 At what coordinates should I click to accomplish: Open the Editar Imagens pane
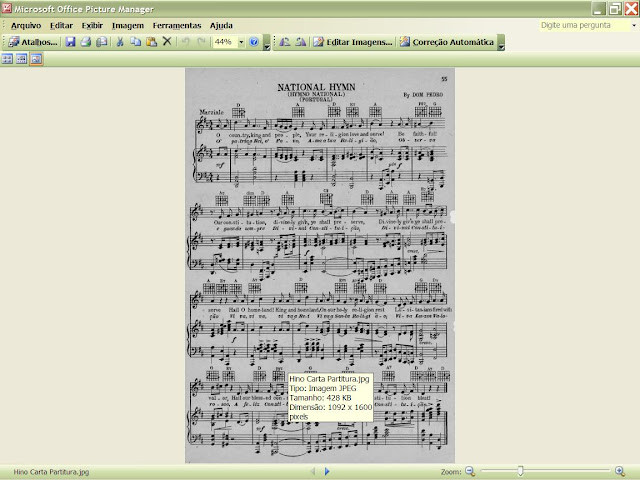coord(353,42)
